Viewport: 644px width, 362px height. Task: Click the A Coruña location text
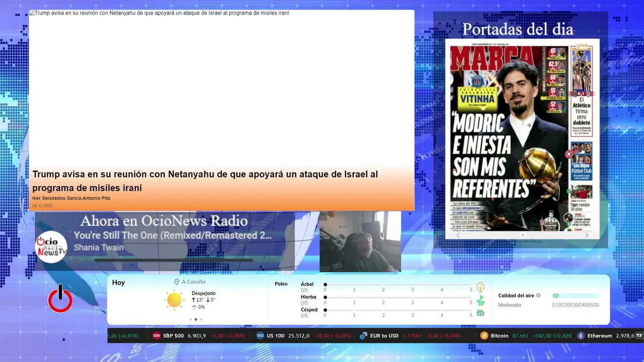pyautogui.click(x=193, y=282)
